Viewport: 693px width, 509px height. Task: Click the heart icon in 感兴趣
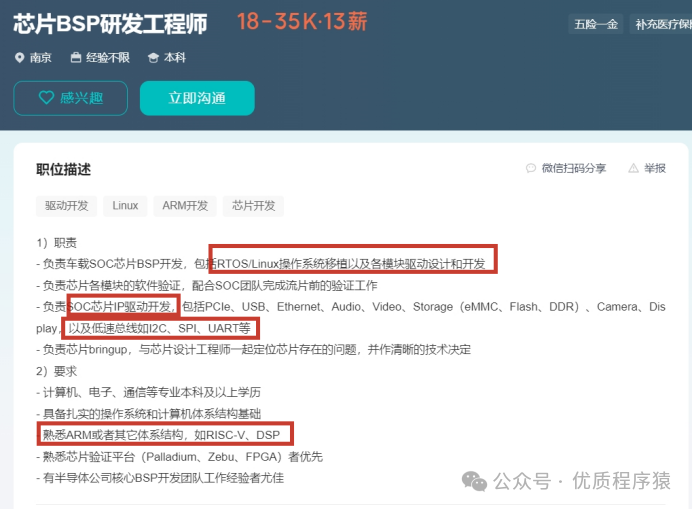[x=46, y=97]
